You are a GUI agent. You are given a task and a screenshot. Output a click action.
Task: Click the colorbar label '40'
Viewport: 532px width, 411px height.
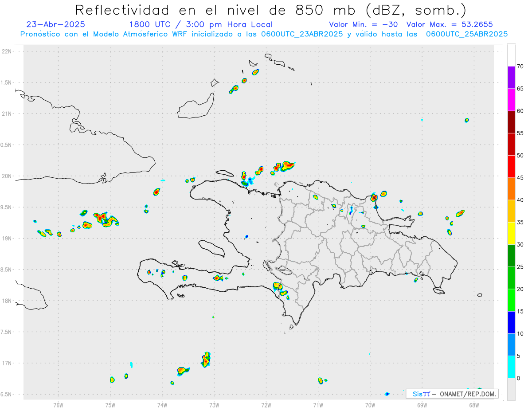520,200
